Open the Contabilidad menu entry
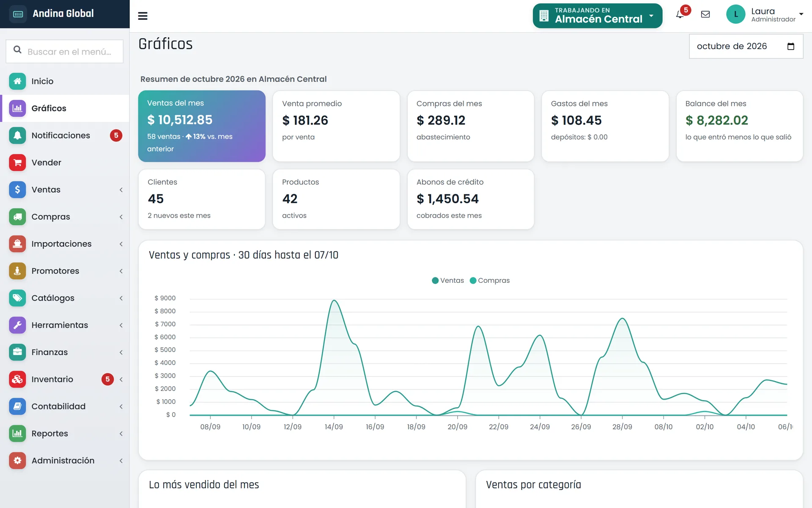The width and height of the screenshot is (812, 508). coord(65,406)
